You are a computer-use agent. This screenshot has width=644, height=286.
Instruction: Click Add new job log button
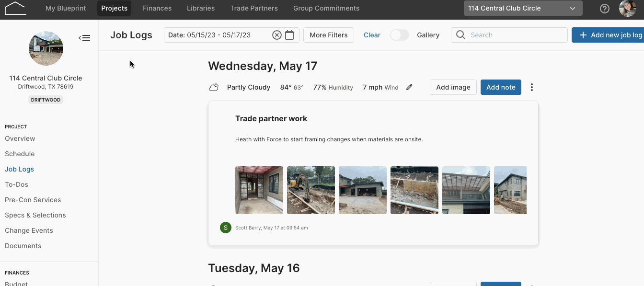coord(608,35)
